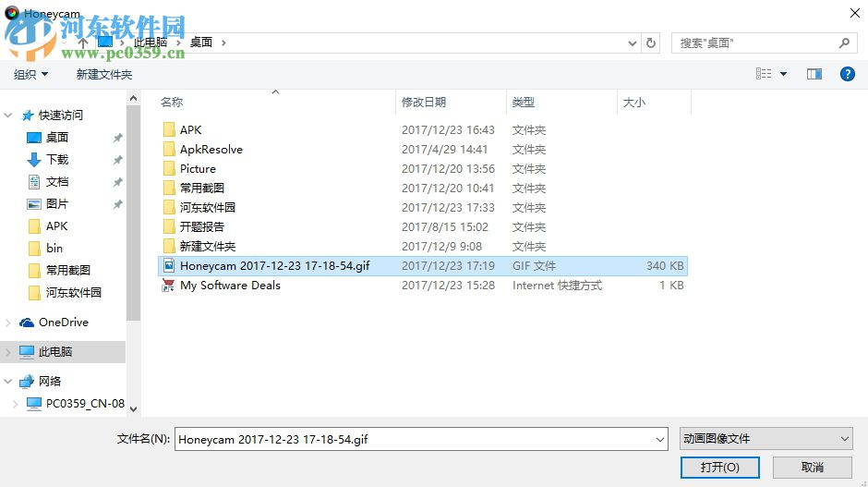This screenshot has width=868, height=487.
Task: Click the Picture folder icon
Action: coord(169,168)
